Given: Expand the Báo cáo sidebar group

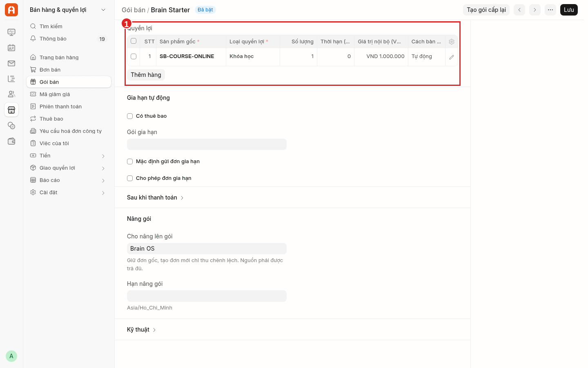Looking at the screenshot, I should (69, 180).
